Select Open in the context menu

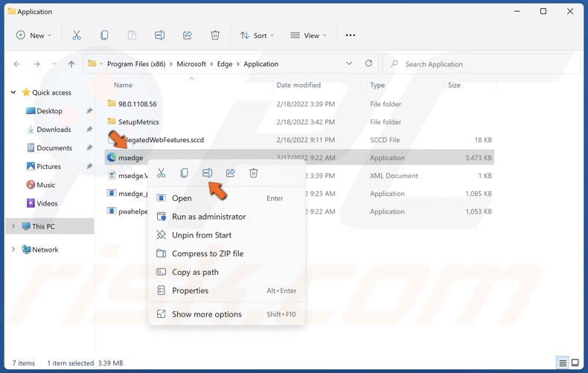coord(226,198)
